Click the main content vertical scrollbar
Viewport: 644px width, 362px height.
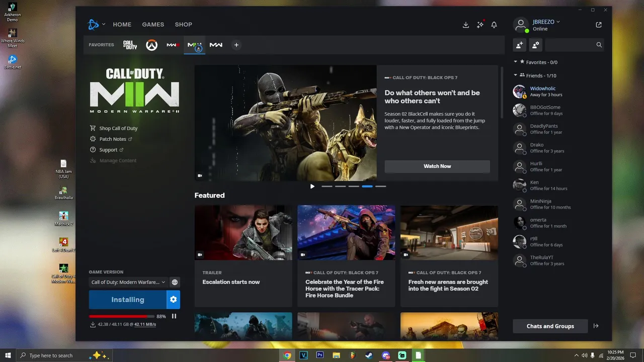[x=502, y=93]
